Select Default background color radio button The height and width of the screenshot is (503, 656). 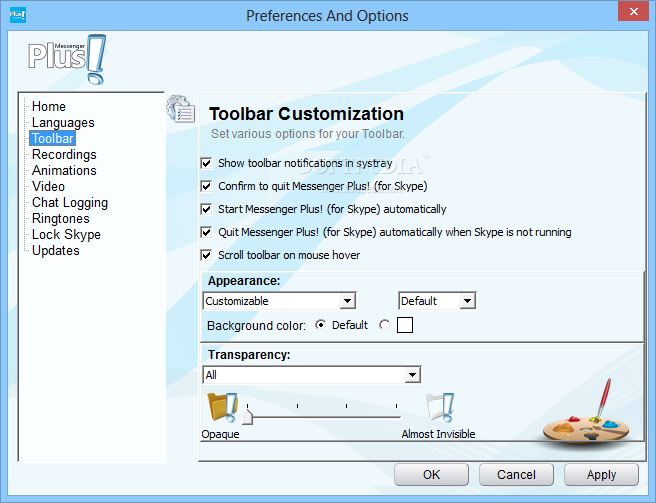[x=320, y=325]
